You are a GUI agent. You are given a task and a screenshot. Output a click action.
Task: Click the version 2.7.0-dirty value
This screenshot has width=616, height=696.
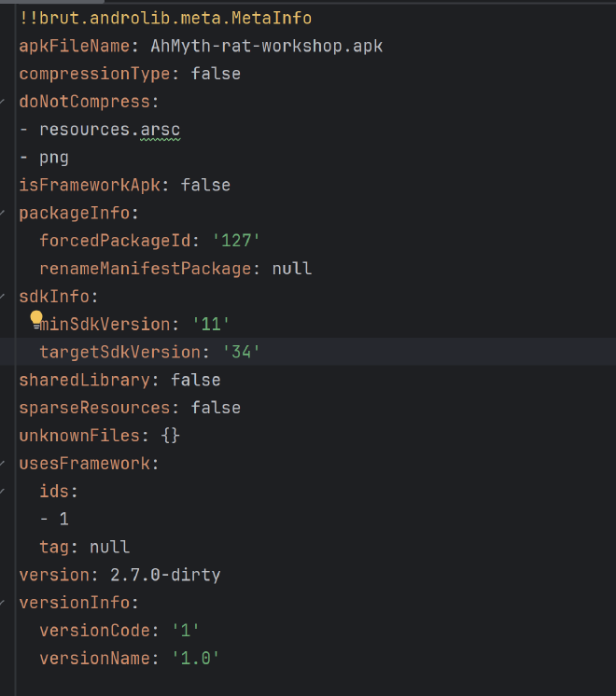(165, 575)
